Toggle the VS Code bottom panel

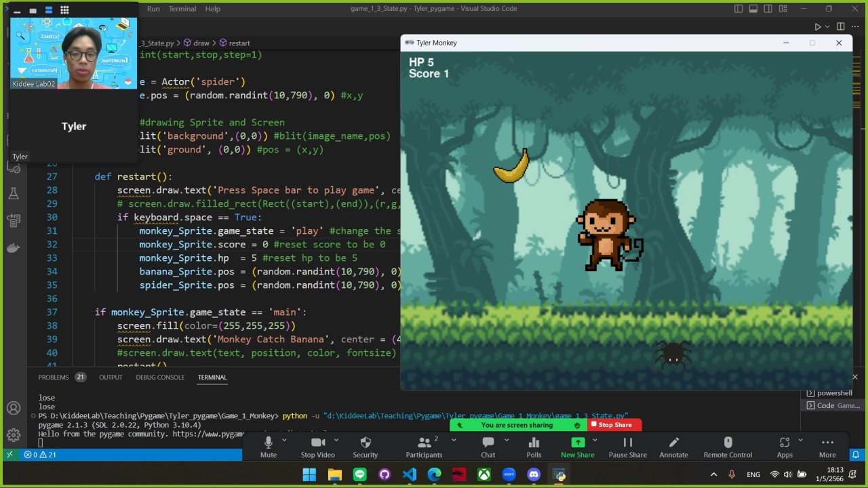tap(753, 9)
